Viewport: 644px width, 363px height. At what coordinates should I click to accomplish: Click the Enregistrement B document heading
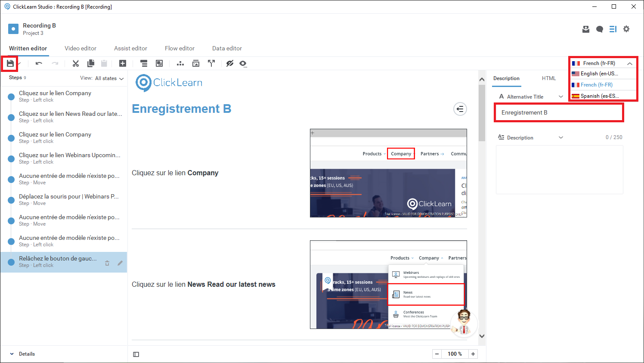click(182, 109)
